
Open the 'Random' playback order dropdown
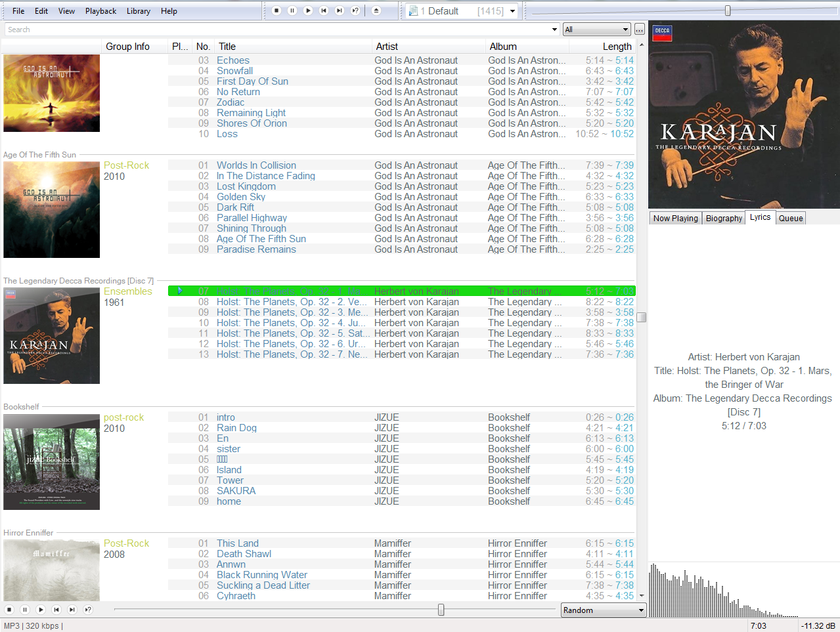click(x=604, y=610)
